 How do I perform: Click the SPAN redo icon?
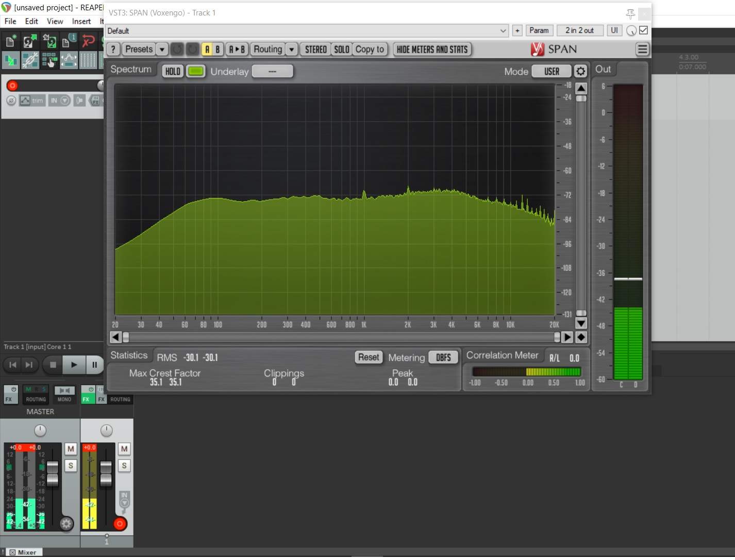click(x=192, y=50)
